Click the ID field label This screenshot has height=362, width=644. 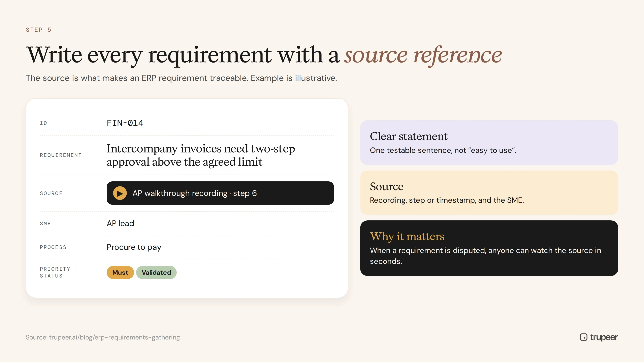coord(43,123)
